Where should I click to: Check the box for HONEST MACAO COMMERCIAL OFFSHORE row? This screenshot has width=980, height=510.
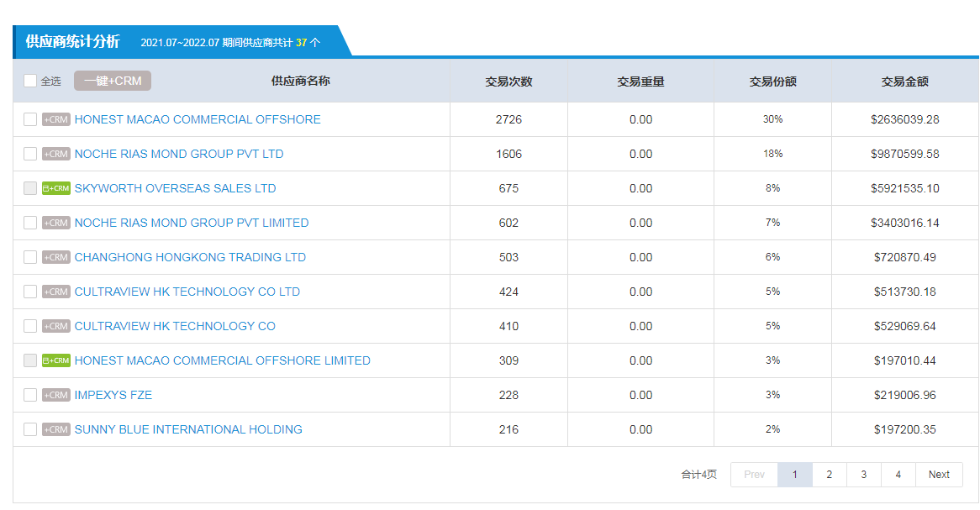pyautogui.click(x=30, y=119)
